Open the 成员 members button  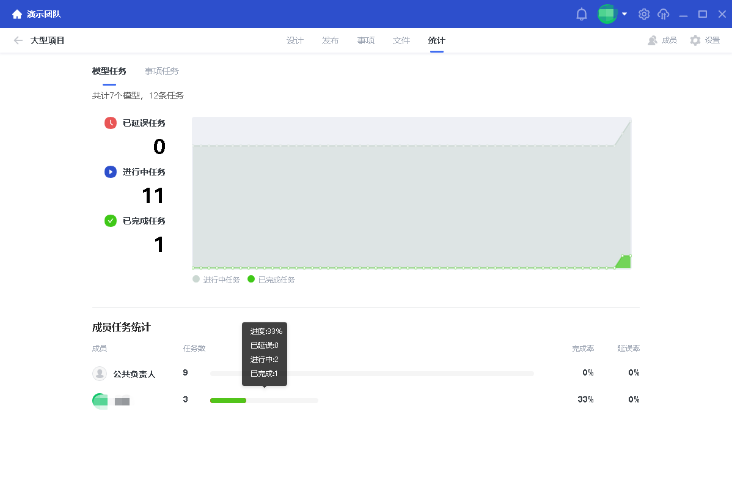click(662, 41)
